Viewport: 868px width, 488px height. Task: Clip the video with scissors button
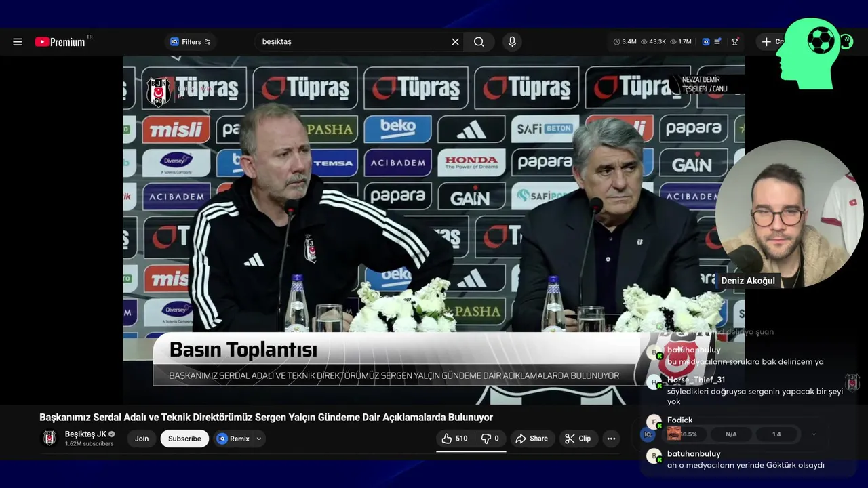[x=578, y=439]
